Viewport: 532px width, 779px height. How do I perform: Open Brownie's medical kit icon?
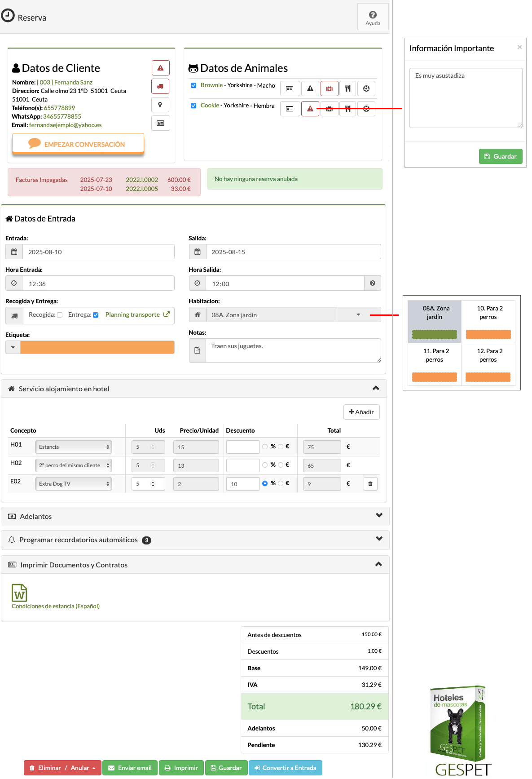coord(329,89)
